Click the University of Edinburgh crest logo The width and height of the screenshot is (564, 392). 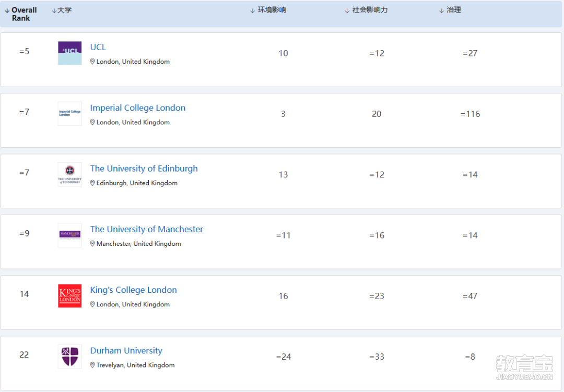coord(70,174)
